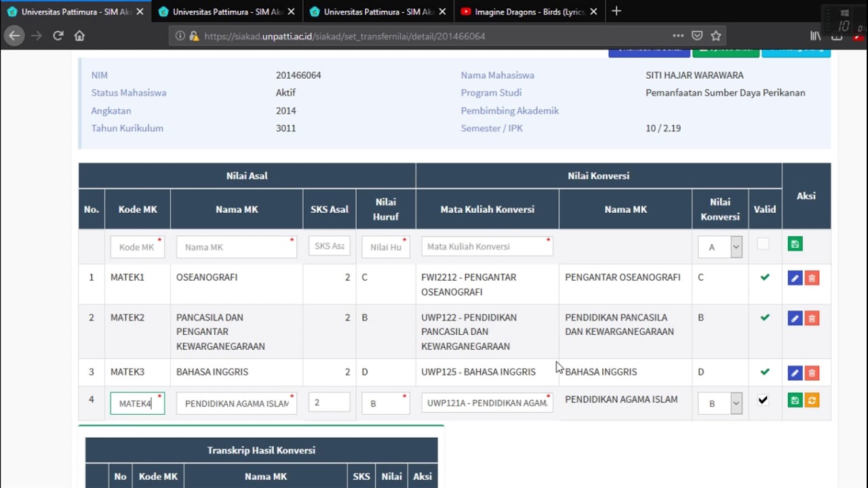Reset row MATEK4 with orange refresh icon
This screenshot has height=488, width=868.
pyautogui.click(x=812, y=401)
